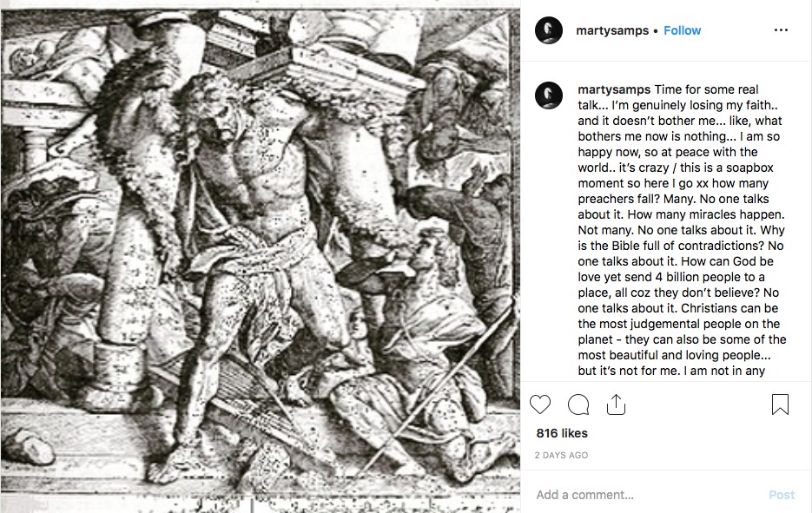Viewport: 812px width, 513px height.
Task: Open martysamps username at caption start
Action: coord(614,89)
